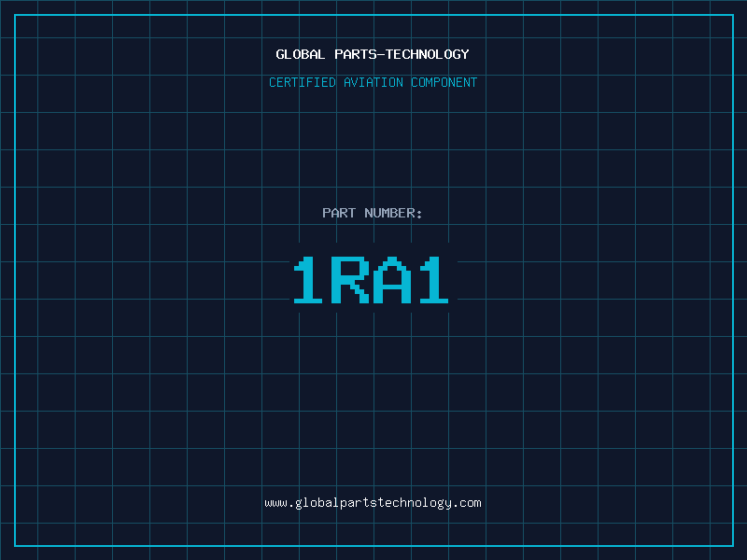Click the word GLOBAL in the header
The width and height of the screenshot is (747, 560).
(x=300, y=54)
